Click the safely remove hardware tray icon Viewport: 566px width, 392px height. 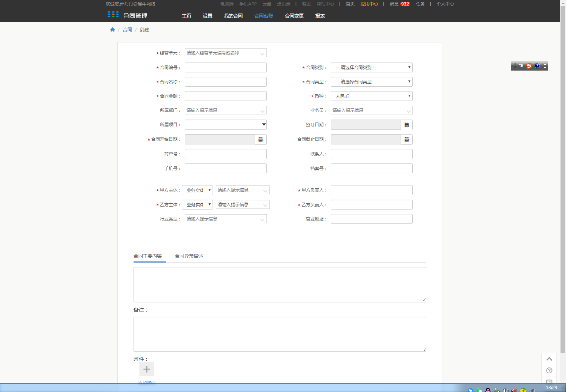click(x=497, y=390)
